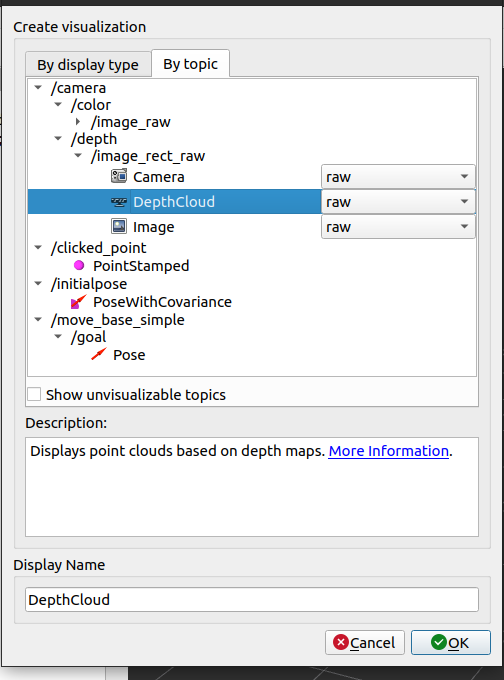Viewport: 504px width, 680px height.
Task: Switch to By display type tab
Action: point(88,65)
